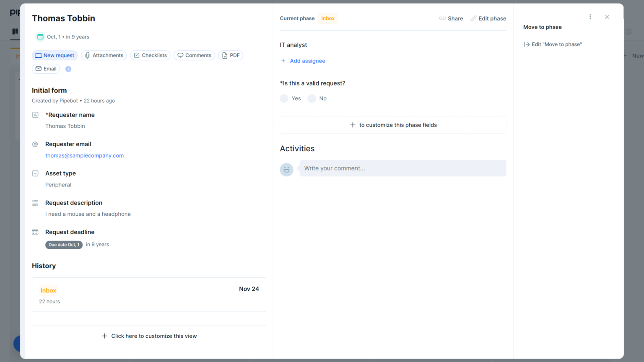644x362 pixels.
Task: Open the requester email thomas@samplecompany.com
Action: pos(84,155)
